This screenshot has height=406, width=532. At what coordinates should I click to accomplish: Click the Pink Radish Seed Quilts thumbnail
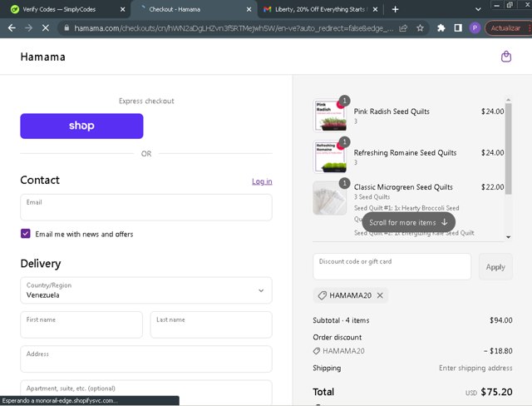pos(330,116)
